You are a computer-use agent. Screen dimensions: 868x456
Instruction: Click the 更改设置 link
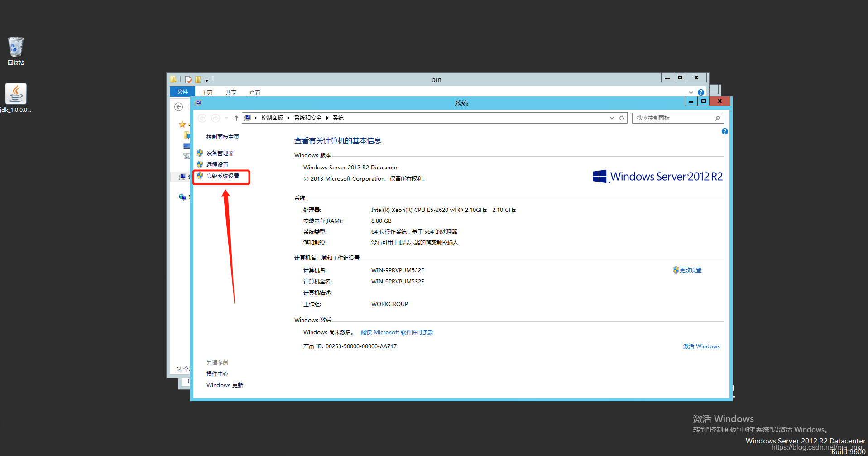pos(690,270)
